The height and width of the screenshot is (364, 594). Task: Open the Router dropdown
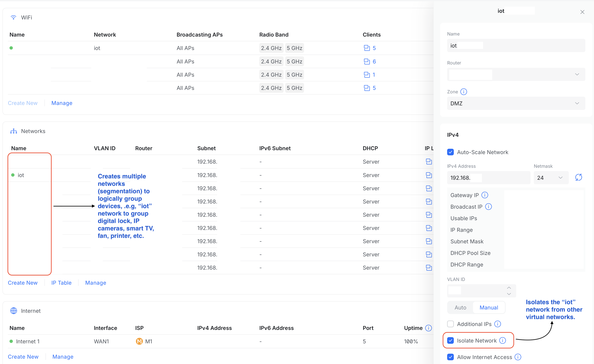coord(577,74)
